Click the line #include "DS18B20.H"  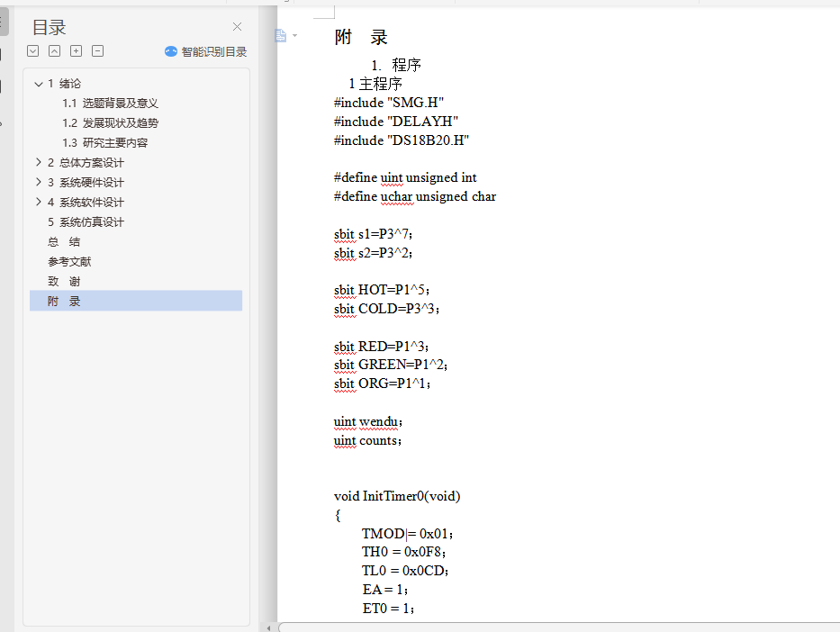[x=402, y=140]
